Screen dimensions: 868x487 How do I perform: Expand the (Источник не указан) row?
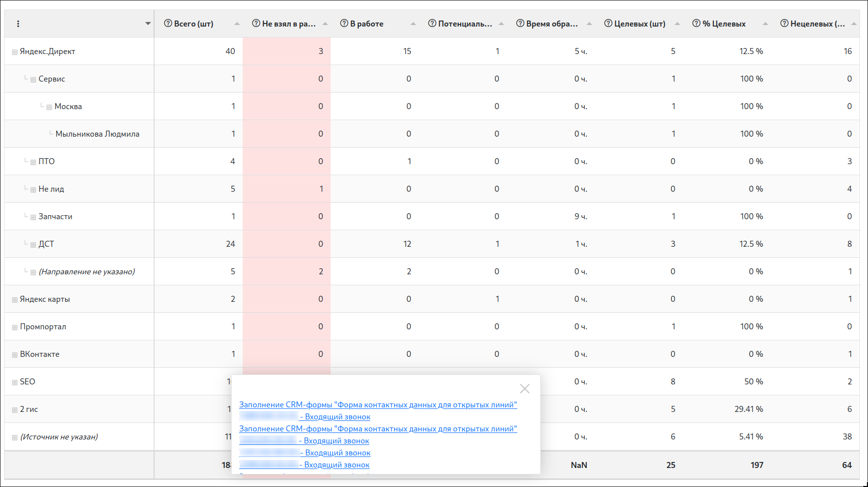click(15, 437)
